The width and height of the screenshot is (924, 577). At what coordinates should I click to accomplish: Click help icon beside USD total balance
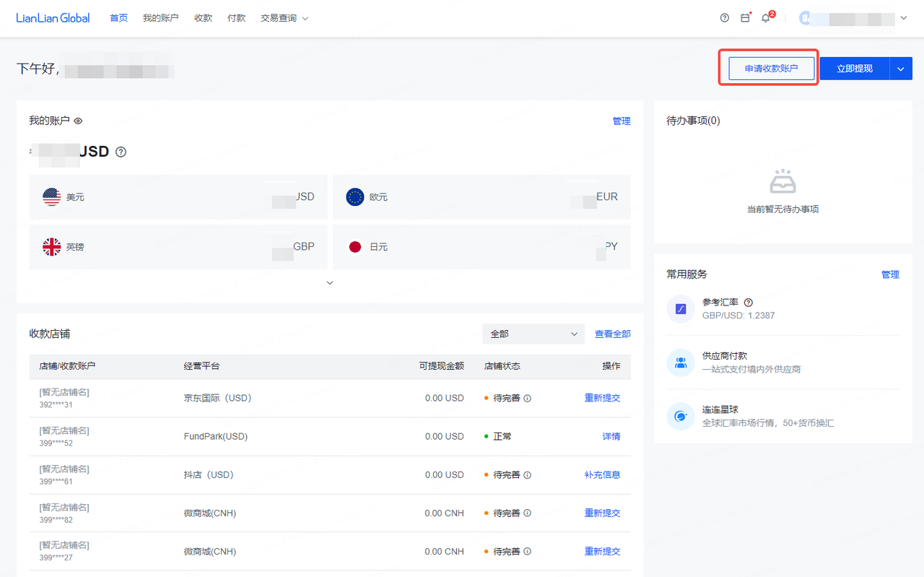click(121, 152)
